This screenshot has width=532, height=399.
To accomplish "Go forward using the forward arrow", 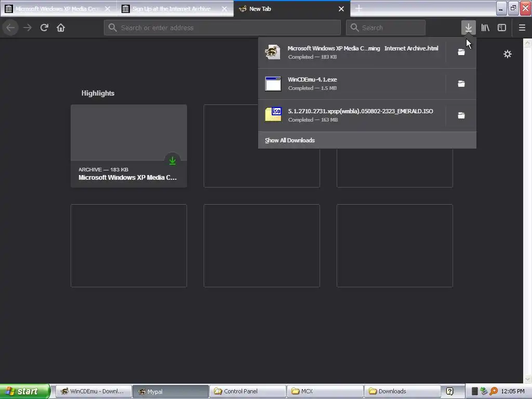I will pos(28,28).
